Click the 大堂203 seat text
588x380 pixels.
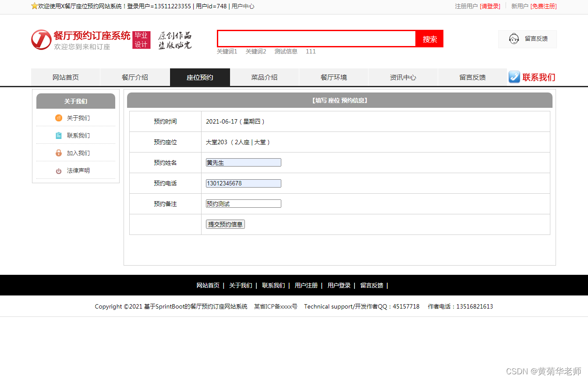point(238,142)
